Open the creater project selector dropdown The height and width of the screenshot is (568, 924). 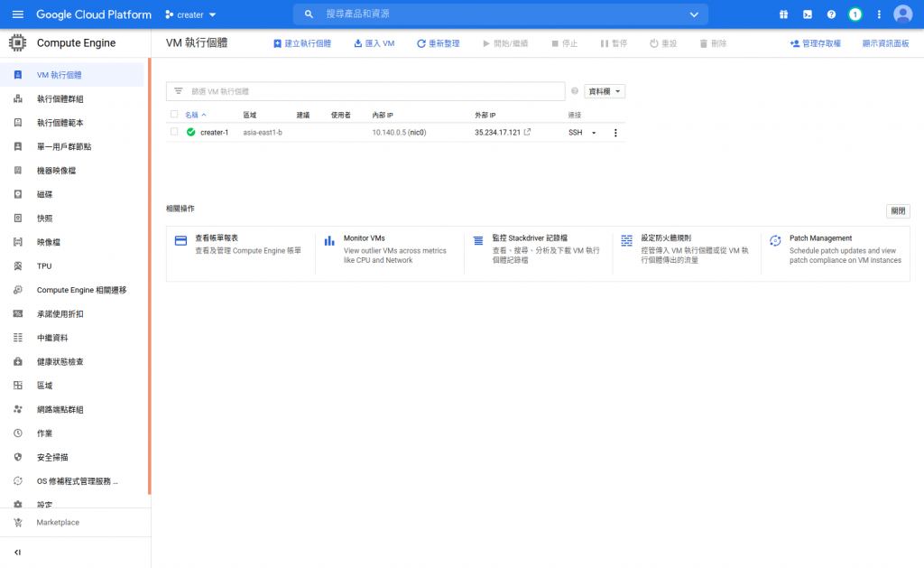191,14
